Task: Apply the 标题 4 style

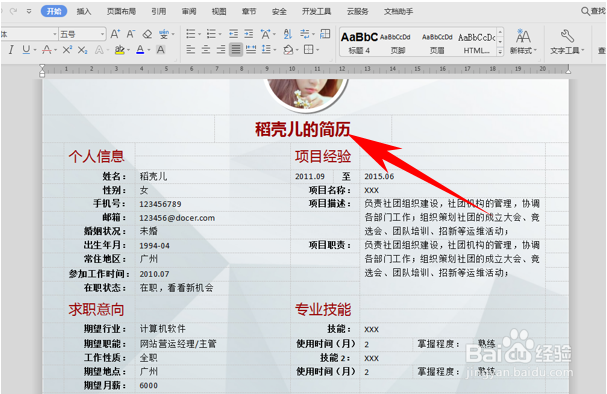Action: coord(359,42)
